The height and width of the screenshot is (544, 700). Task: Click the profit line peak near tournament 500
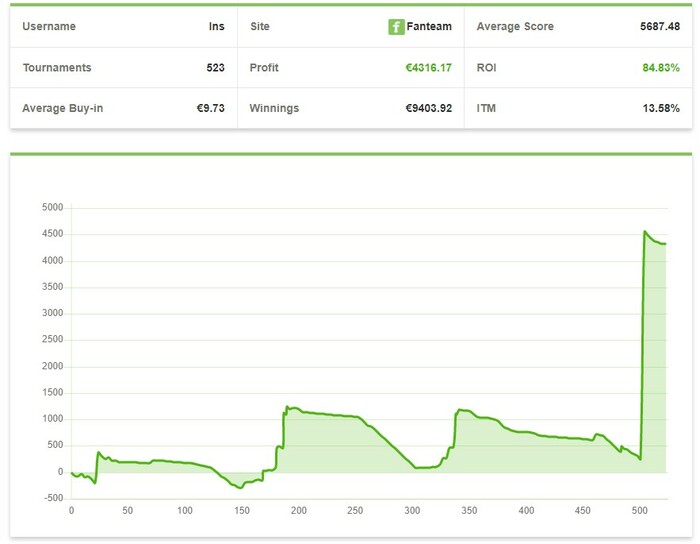click(x=645, y=231)
